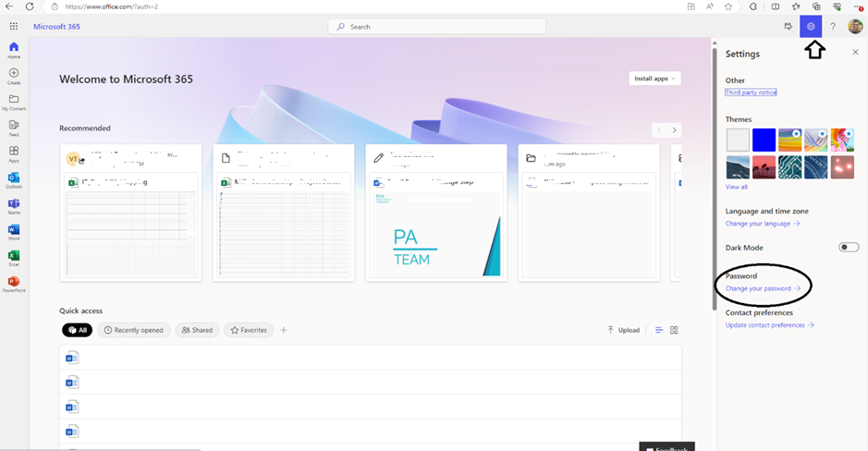Open Word from the left sidebar
This screenshot has height=451, width=868.
tap(14, 231)
